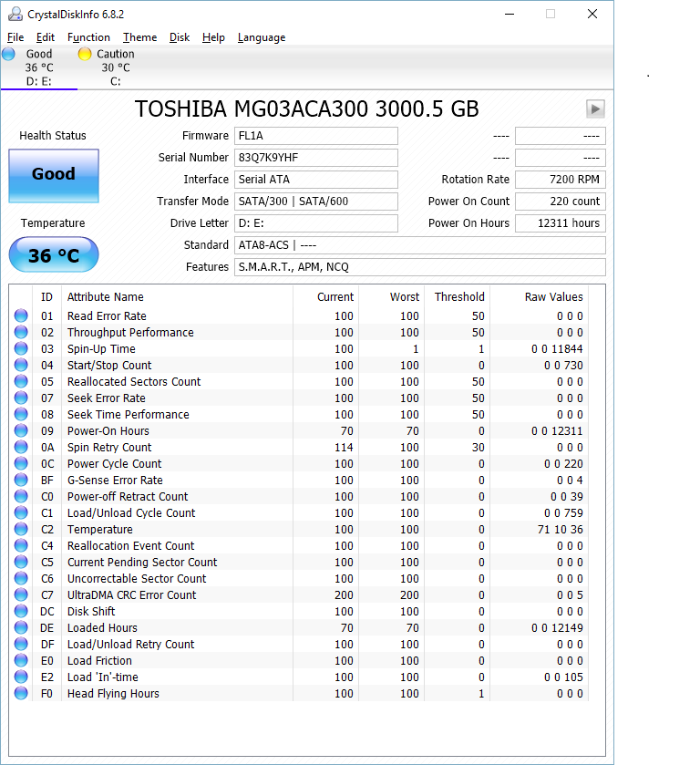This screenshot has width=700, height=765.
Task: Select the Head Flying Hours attribute name
Action: (x=113, y=694)
